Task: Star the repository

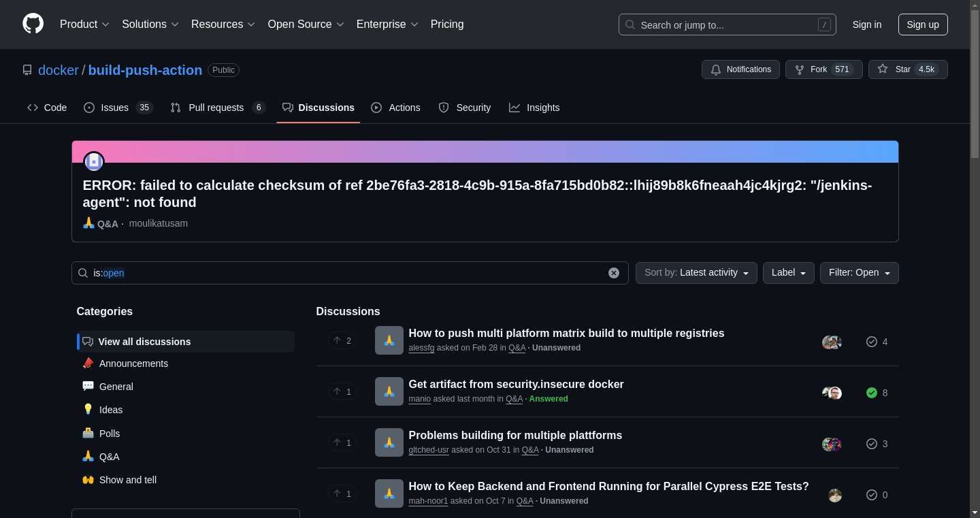Action: (x=908, y=69)
